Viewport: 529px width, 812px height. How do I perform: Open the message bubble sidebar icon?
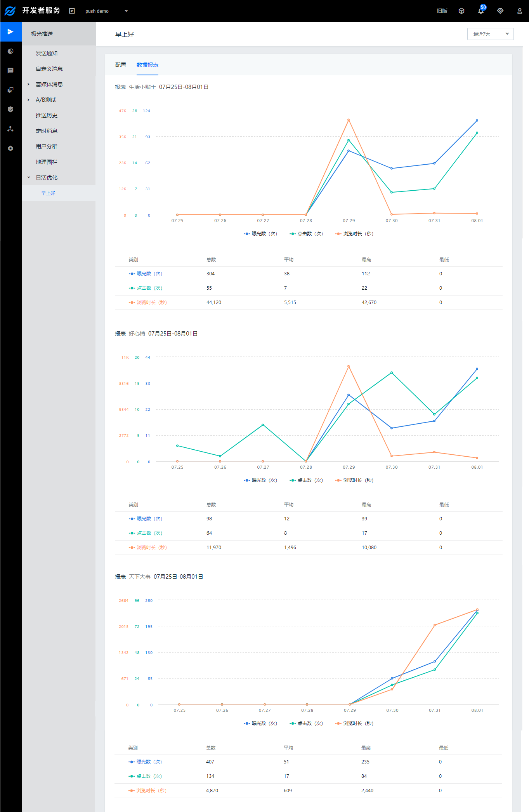point(10,71)
